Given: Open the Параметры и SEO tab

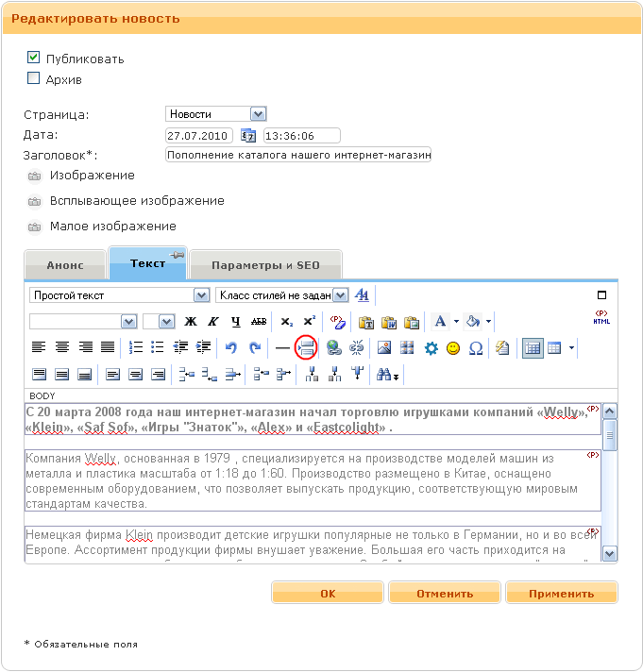Looking at the screenshot, I should [x=264, y=265].
